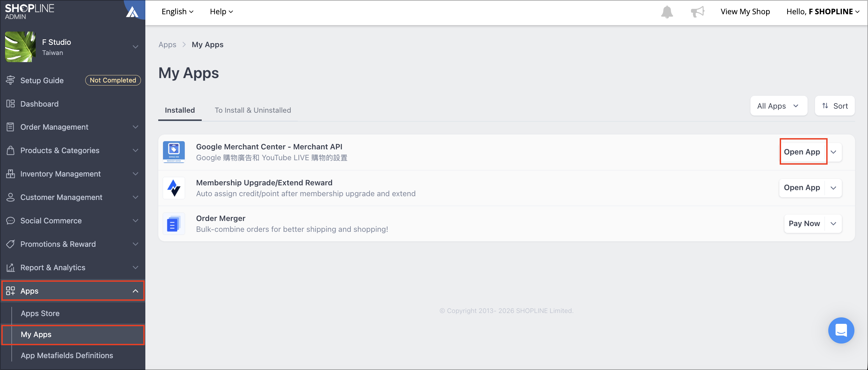Click the Report & Analytics chart icon
The height and width of the screenshot is (370, 868).
click(x=11, y=267)
